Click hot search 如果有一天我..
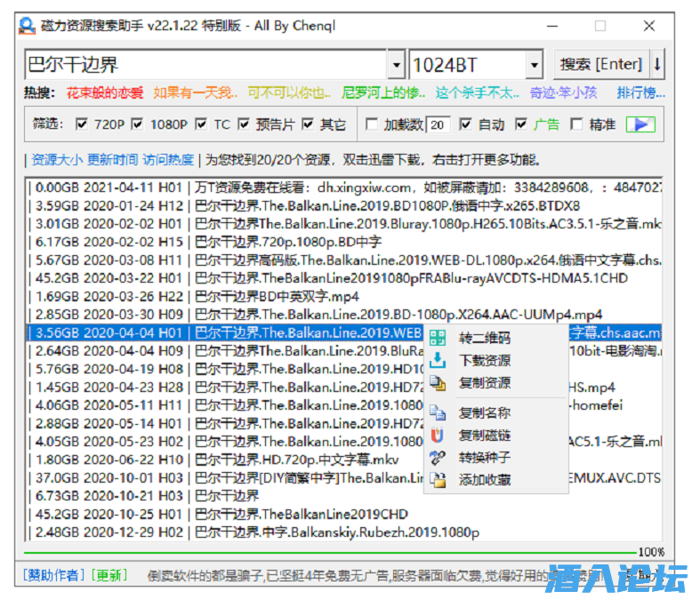The height and width of the screenshot is (616, 700). [x=195, y=92]
